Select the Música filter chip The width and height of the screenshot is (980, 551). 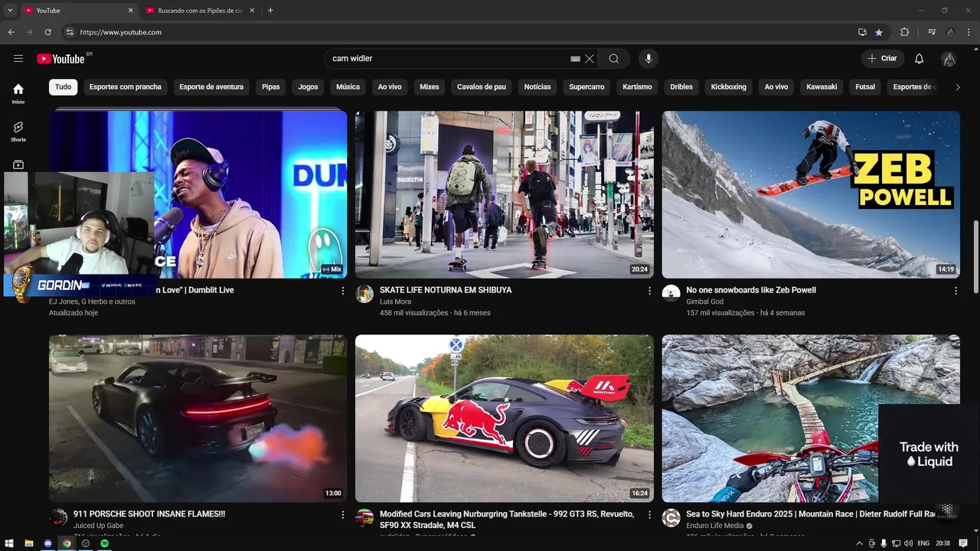pos(348,86)
